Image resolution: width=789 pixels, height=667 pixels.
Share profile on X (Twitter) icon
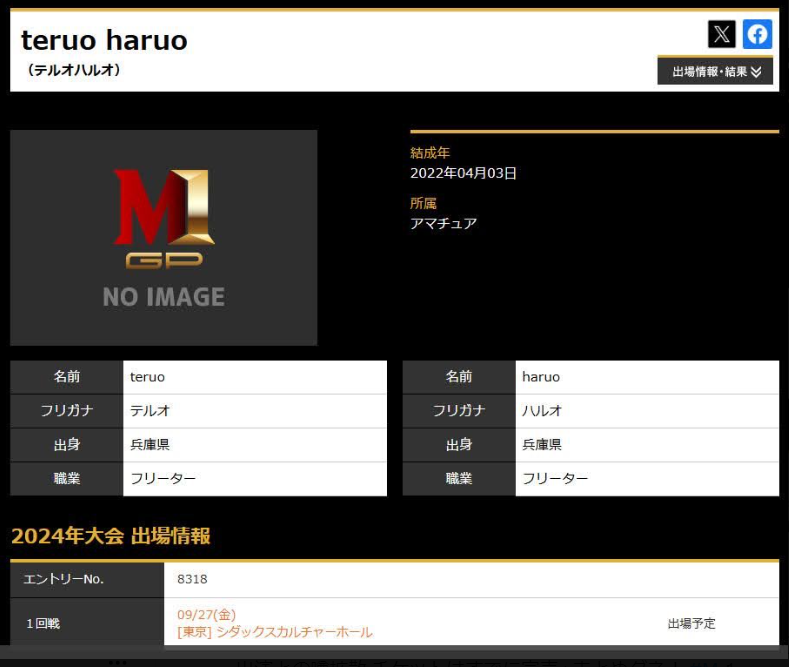(722, 34)
